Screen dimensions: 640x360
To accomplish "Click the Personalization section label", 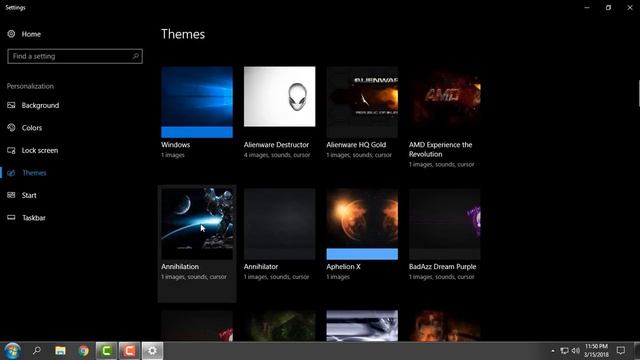I will coord(30,86).
